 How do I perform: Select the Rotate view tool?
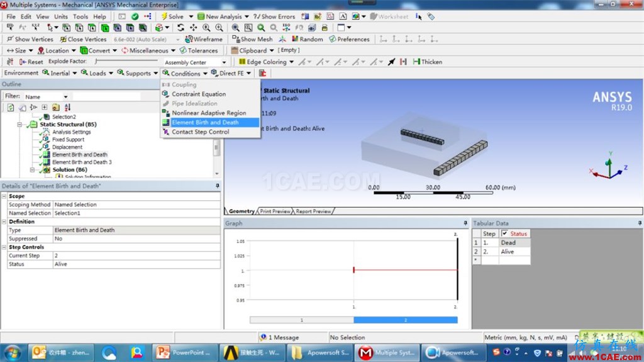pyautogui.click(x=180, y=28)
